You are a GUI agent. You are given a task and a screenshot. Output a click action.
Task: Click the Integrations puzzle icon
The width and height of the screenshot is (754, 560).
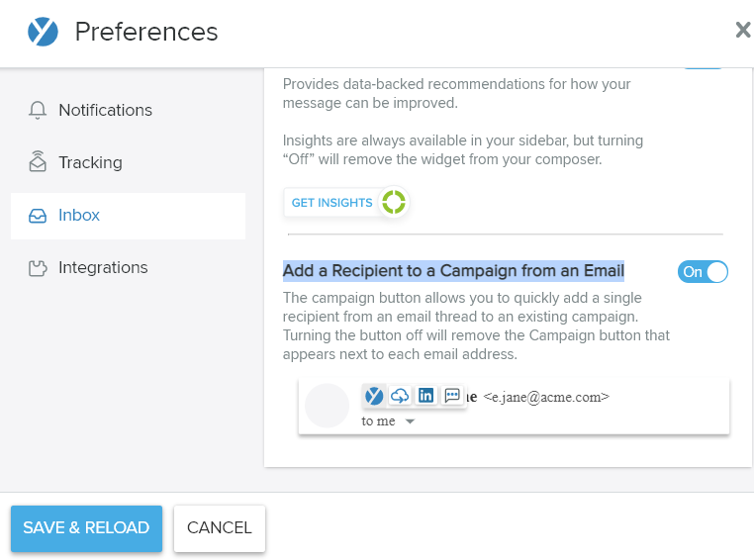(38, 268)
